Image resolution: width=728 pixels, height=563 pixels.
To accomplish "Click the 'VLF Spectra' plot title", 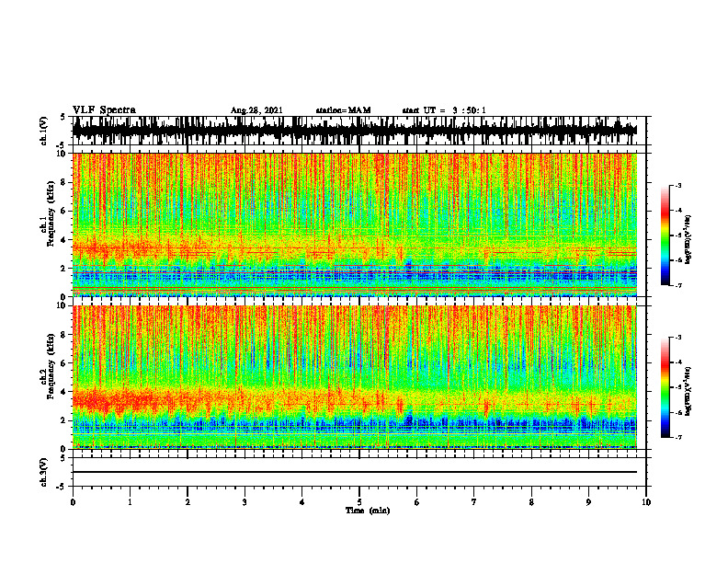I will click(104, 110).
